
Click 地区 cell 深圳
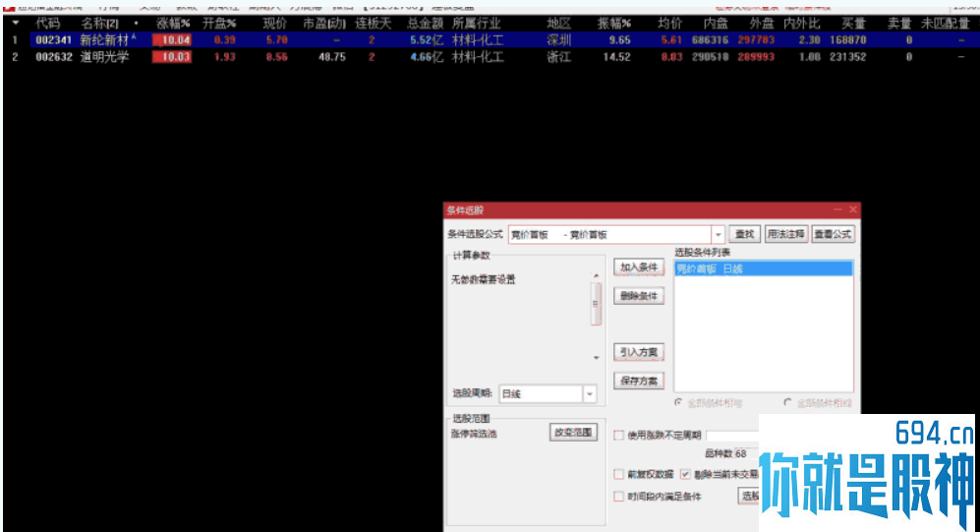pos(558,40)
